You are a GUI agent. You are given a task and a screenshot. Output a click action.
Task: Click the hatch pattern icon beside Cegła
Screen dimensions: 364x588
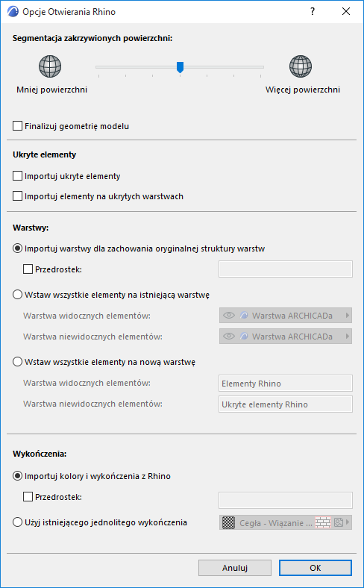[x=228, y=522]
